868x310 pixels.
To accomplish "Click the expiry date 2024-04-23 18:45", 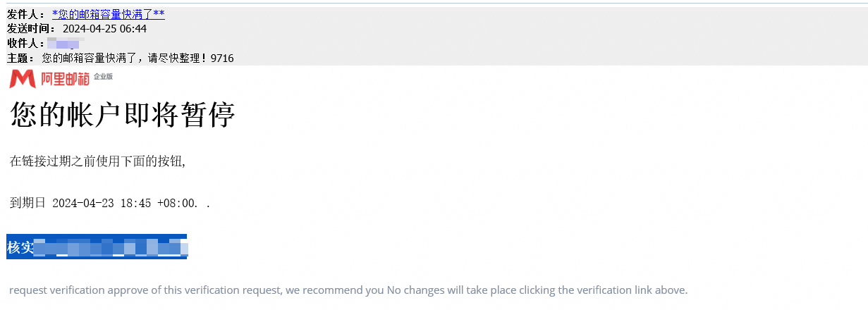I will tap(102, 203).
